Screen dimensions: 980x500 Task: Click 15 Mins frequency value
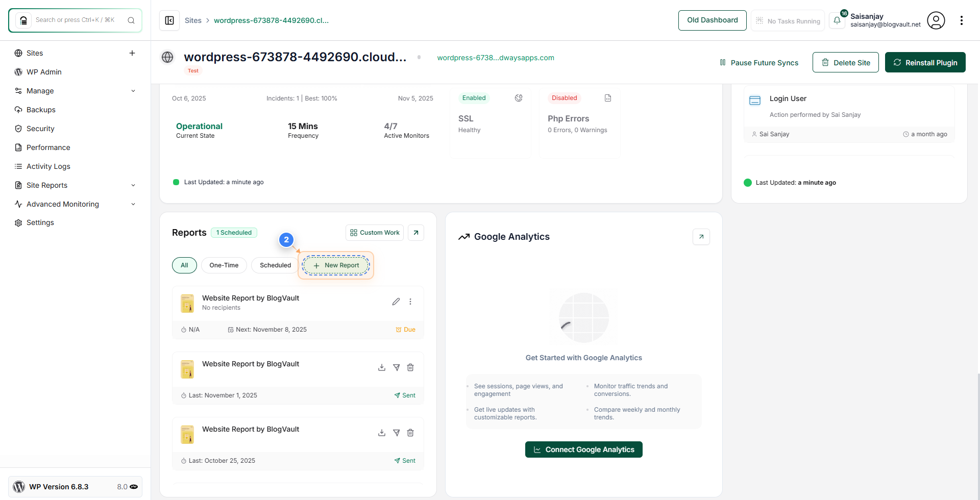[x=303, y=126]
